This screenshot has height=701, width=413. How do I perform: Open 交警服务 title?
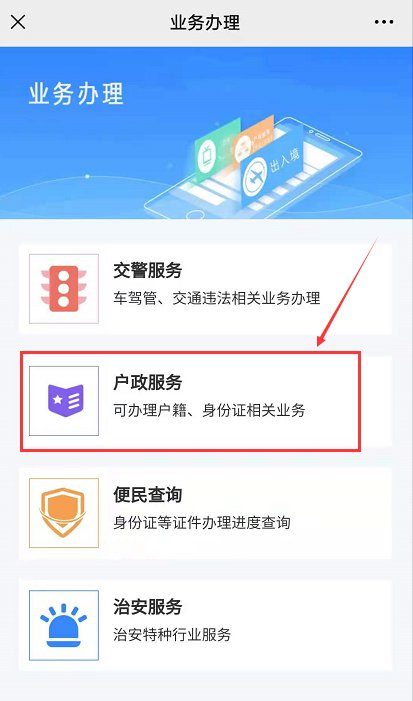click(148, 271)
